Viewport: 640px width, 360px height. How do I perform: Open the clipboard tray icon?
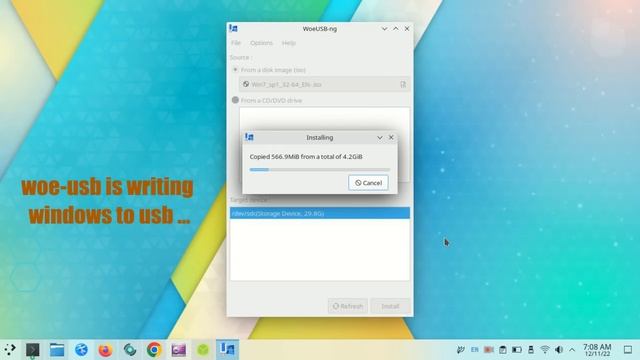503,350
